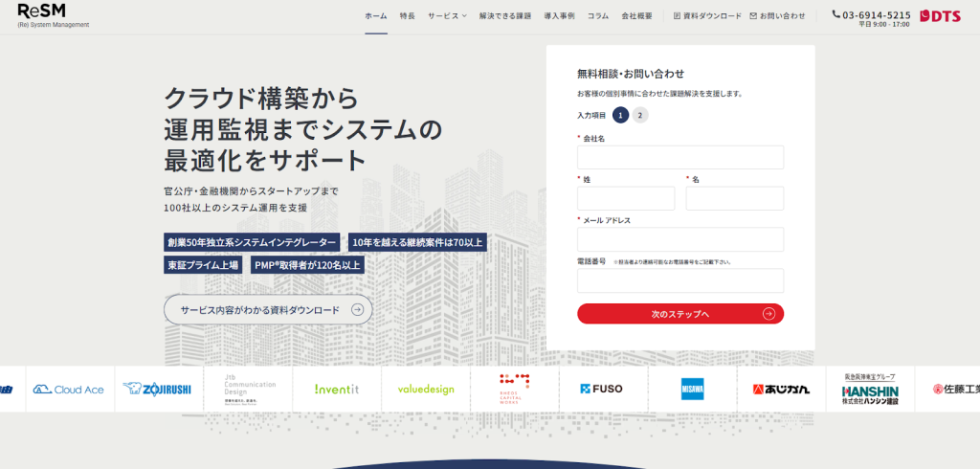Click サービス内容がわかる資料ダウンロード button
This screenshot has width=980, height=469.
[268, 310]
